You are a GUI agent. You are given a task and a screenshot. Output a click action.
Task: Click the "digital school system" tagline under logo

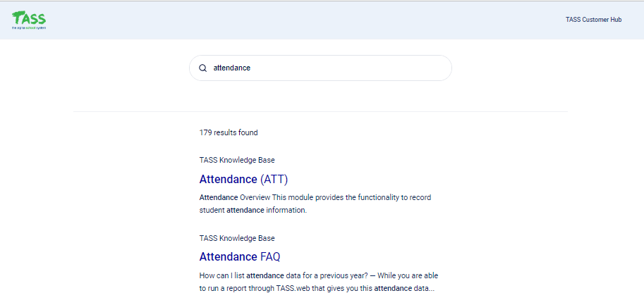tap(28, 28)
